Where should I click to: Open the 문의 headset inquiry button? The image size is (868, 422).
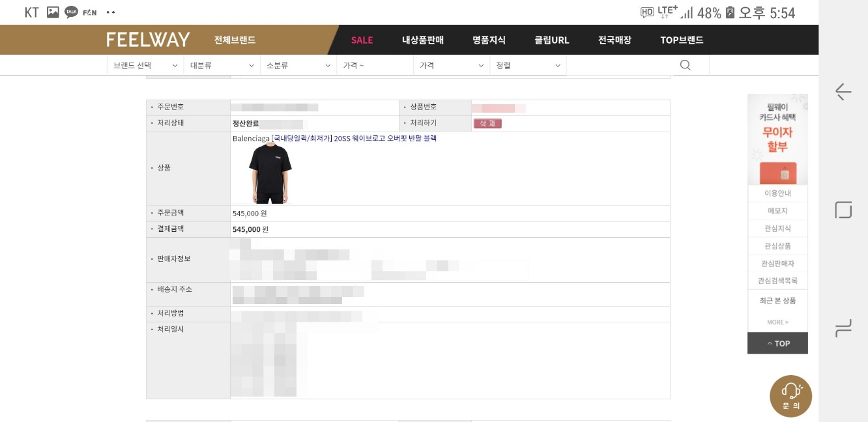pyautogui.click(x=791, y=396)
